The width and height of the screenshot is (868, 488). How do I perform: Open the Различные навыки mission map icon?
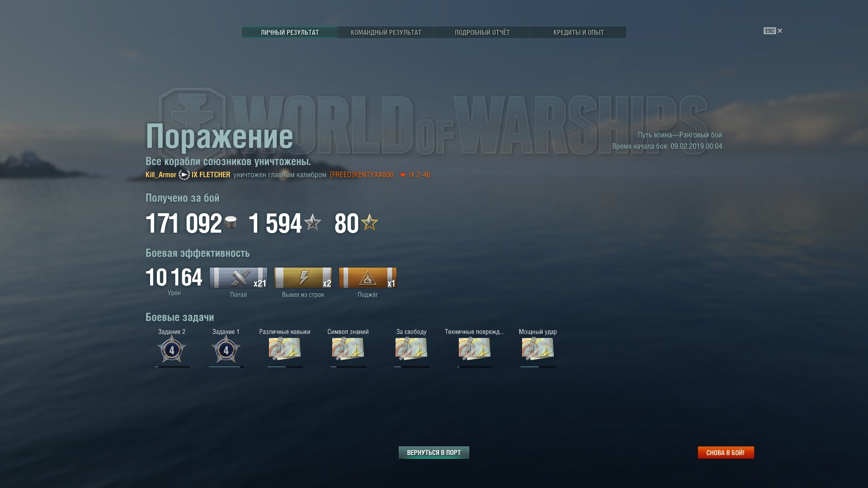point(285,349)
